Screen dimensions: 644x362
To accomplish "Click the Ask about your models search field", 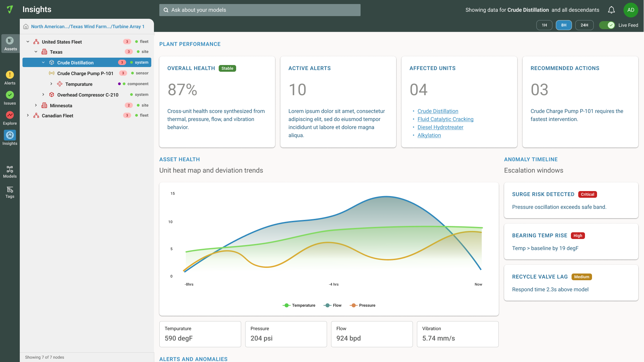I will (260, 10).
